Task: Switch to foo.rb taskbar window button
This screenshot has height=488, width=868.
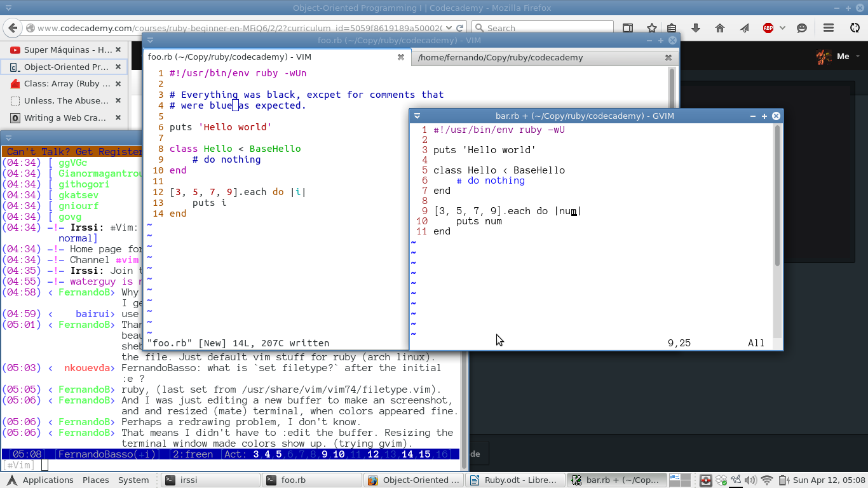Action: pyautogui.click(x=311, y=480)
